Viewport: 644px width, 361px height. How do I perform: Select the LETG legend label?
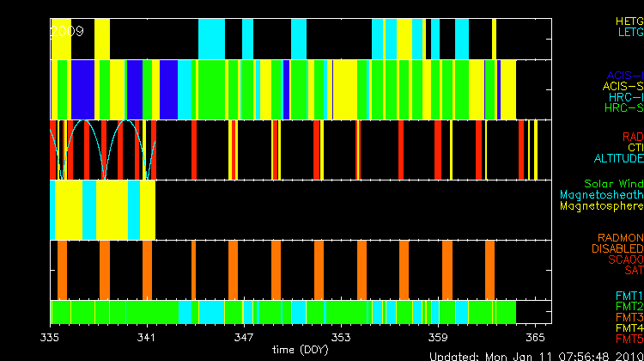tap(630, 32)
